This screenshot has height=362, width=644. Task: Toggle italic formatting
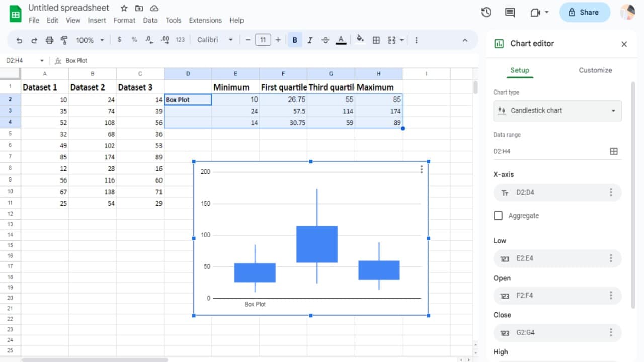[x=310, y=40]
